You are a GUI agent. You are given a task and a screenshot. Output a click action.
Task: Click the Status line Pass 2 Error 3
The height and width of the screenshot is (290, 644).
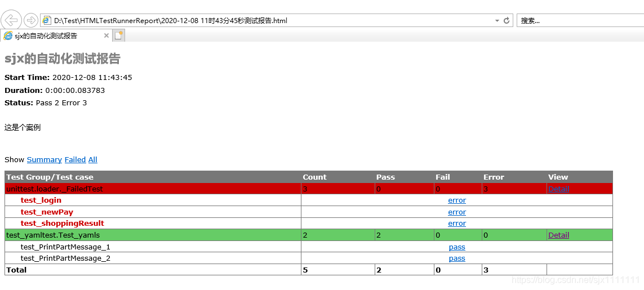tap(46, 102)
